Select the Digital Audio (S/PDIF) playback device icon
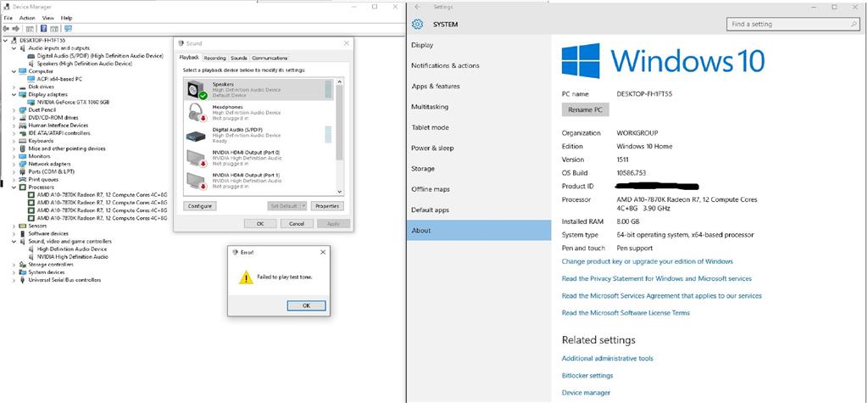The image size is (868, 403). (x=196, y=135)
